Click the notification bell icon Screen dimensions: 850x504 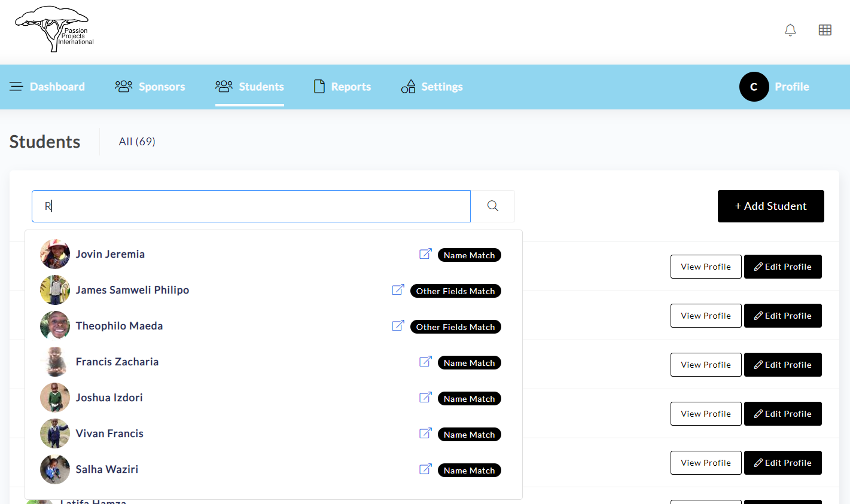coord(790,30)
